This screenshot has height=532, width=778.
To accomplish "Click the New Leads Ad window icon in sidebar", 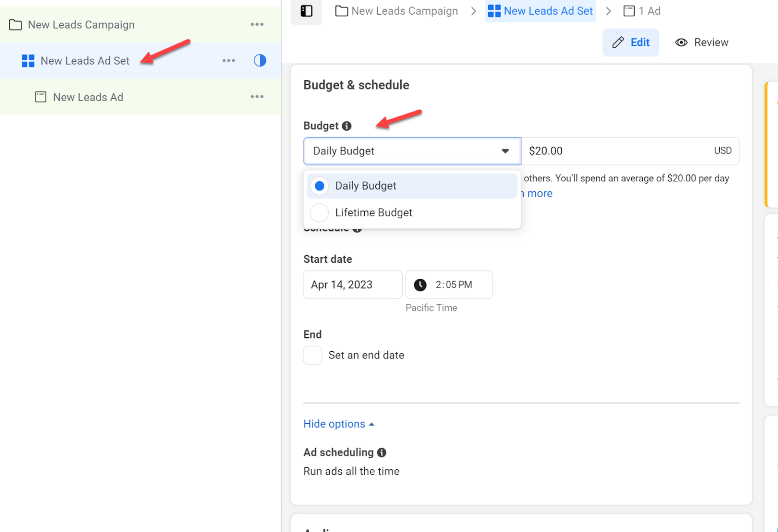I will (x=41, y=97).
